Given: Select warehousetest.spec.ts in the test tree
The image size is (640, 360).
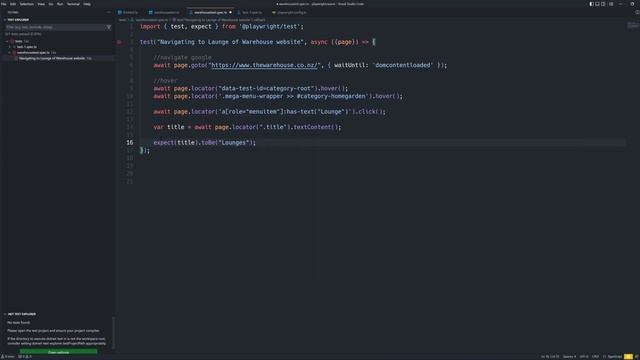Looking at the screenshot, I should pyautogui.click(x=33, y=53).
